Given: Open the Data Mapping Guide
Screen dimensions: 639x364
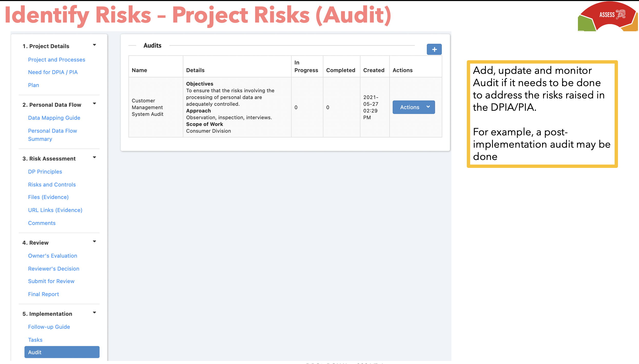Looking at the screenshot, I should coord(54,118).
